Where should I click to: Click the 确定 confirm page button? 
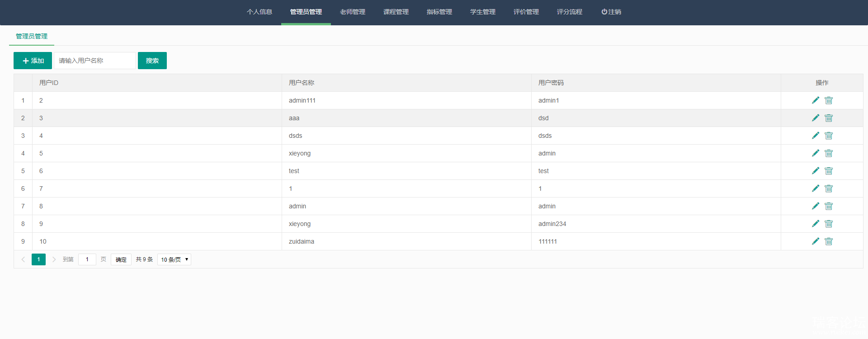(121, 259)
